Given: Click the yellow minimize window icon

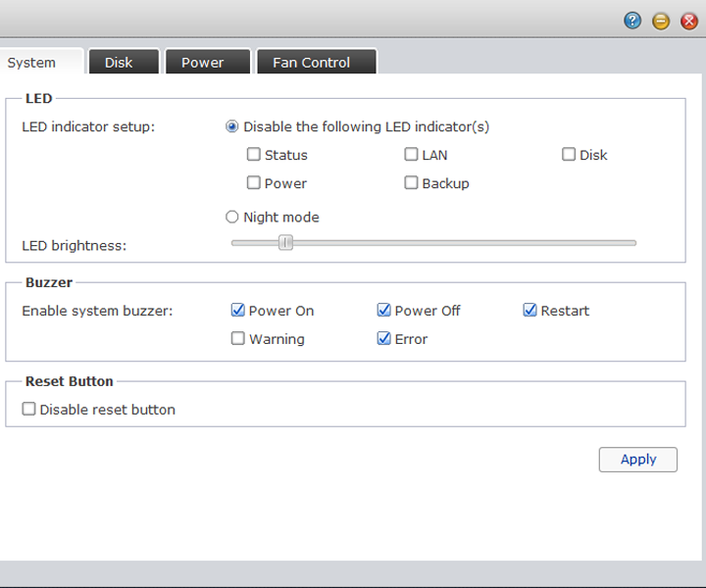Looking at the screenshot, I should click(x=661, y=21).
